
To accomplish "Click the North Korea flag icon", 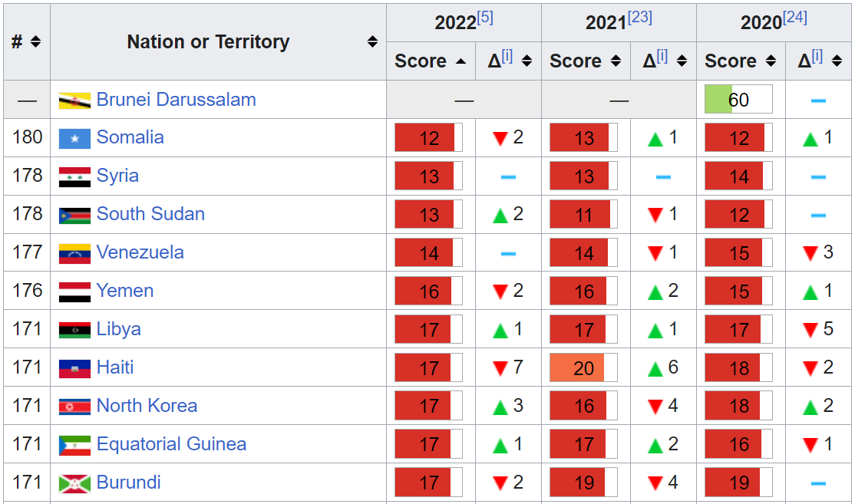I will point(74,407).
